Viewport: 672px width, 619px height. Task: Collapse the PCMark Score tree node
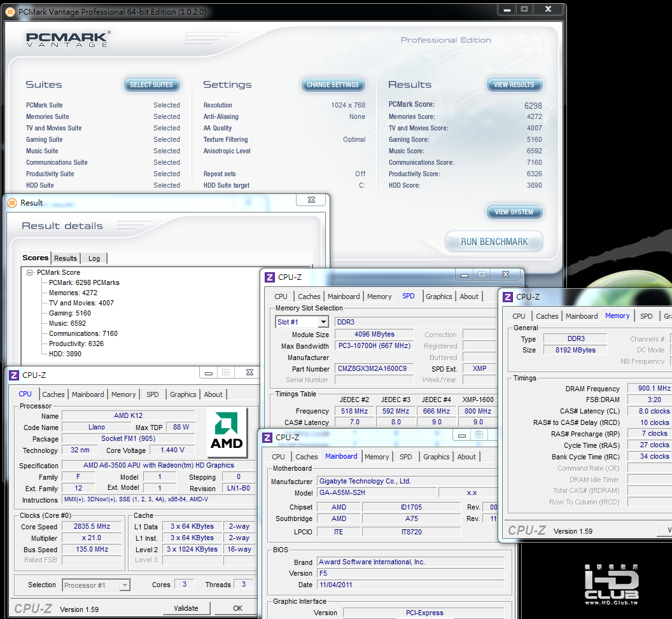29,272
